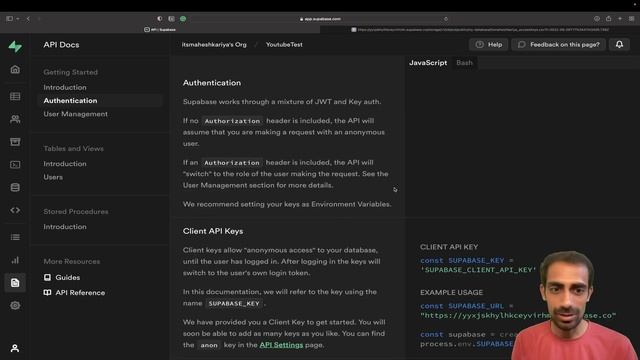This screenshot has height=360, width=640.
Task: Click the 'SUPABASE_CLIENT_API_KEY' code string
Action: (478, 270)
